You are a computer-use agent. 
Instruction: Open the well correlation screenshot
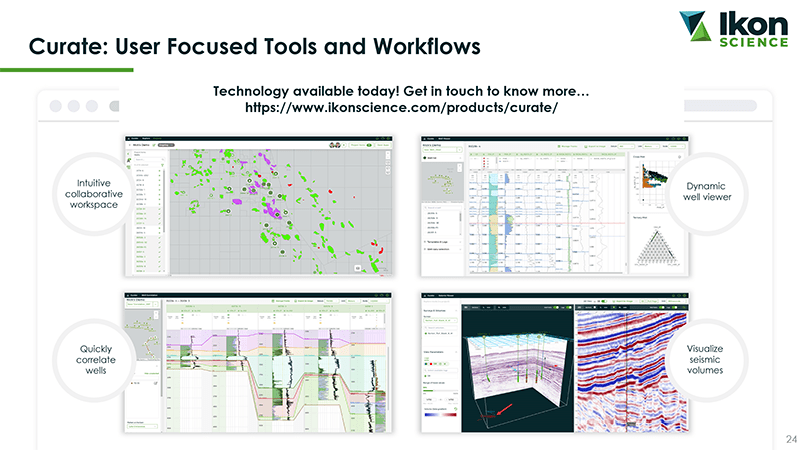[x=258, y=362]
